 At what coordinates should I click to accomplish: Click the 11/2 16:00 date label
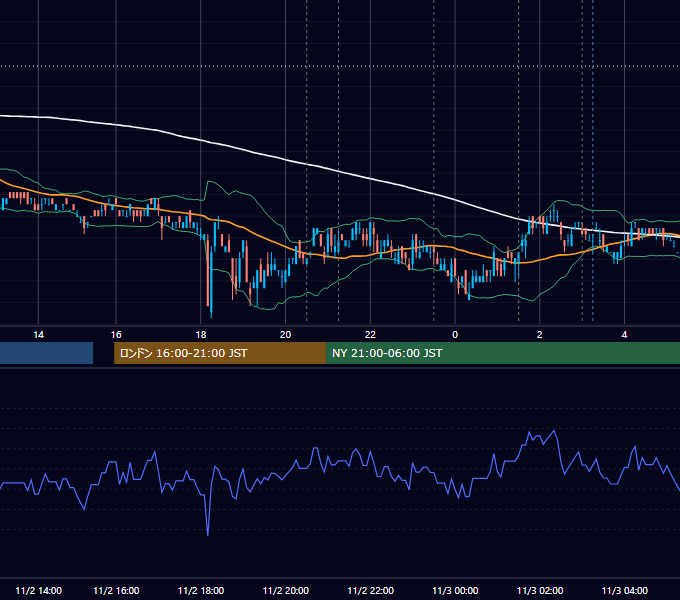pos(116,590)
